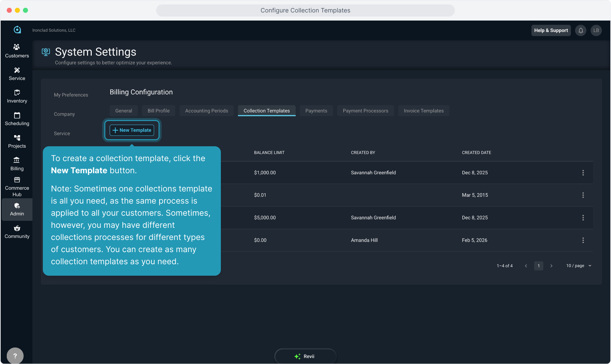Viewport: 611px width, 364px height.
Task: Open Commerce Hub from sidebar
Action: [x=17, y=186]
